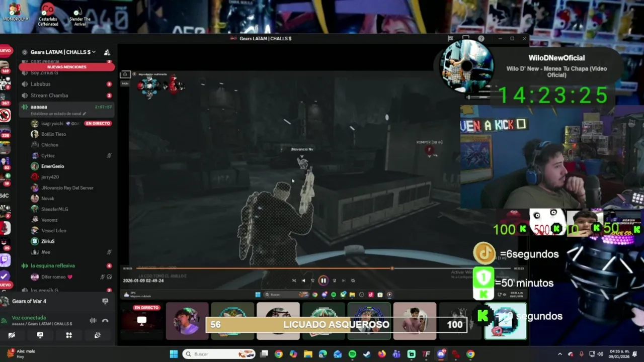Click the next track button in player
644x362 pixels.
[344, 281]
